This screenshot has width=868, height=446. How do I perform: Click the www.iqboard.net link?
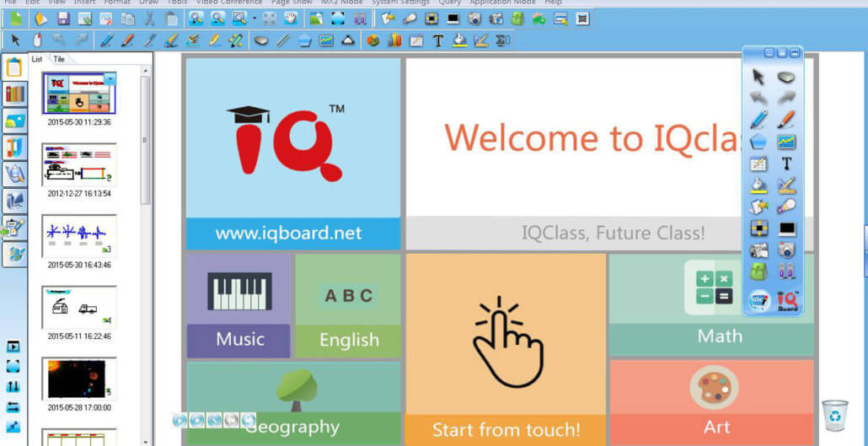coord(288,234)
